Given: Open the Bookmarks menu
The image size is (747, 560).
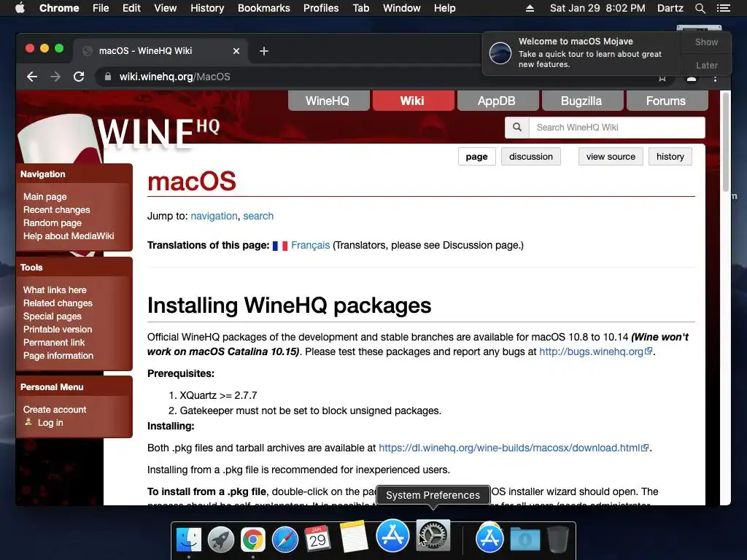Looking at the screenshot, I should click(264, 8).
